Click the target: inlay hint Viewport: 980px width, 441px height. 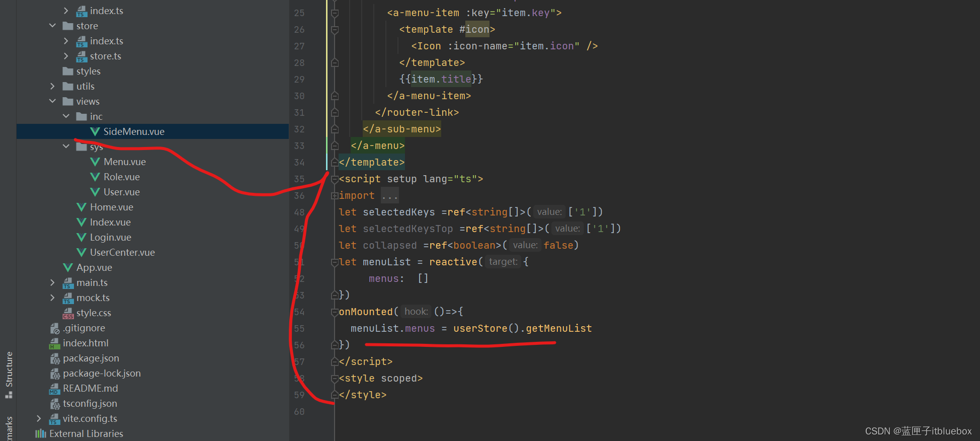point(503,262)
